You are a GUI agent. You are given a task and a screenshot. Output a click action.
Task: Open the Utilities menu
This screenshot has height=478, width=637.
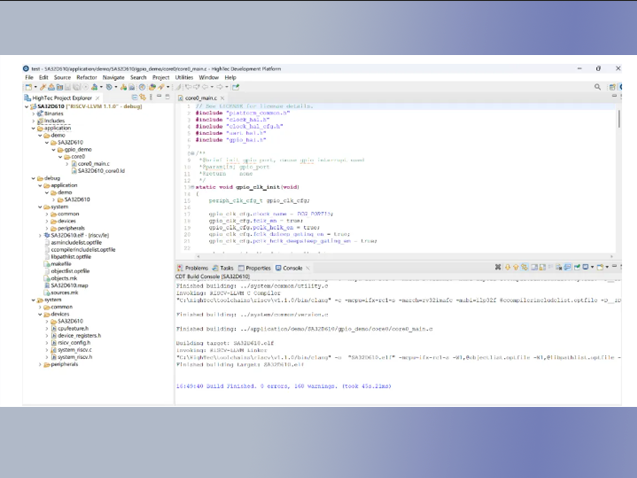[184, 78]
